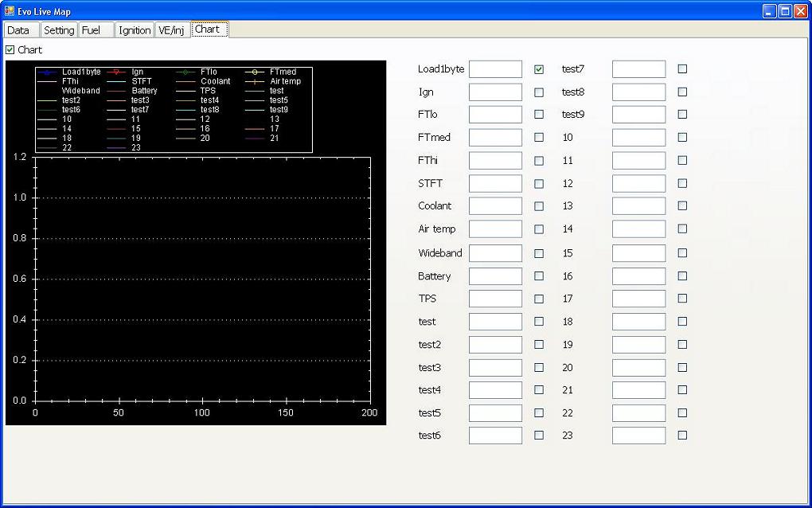Select the test9 value field
812x508 pixels.
coord(639,115)
